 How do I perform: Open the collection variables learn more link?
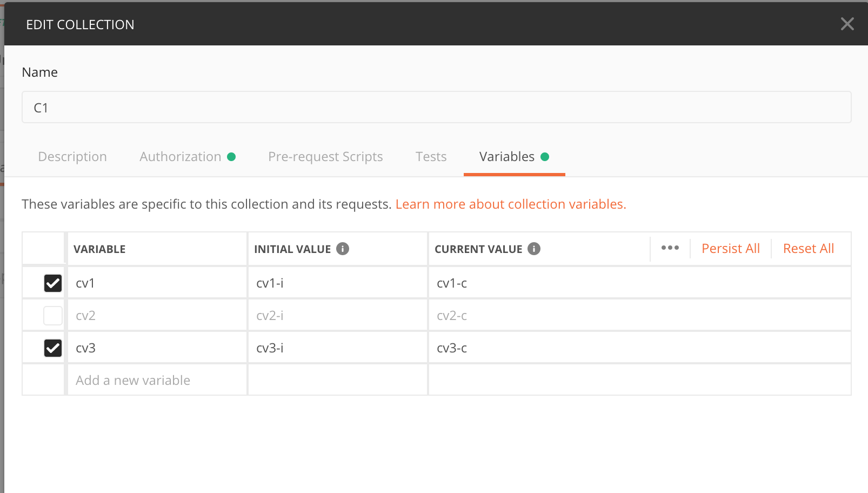click(x=510, y=204)
